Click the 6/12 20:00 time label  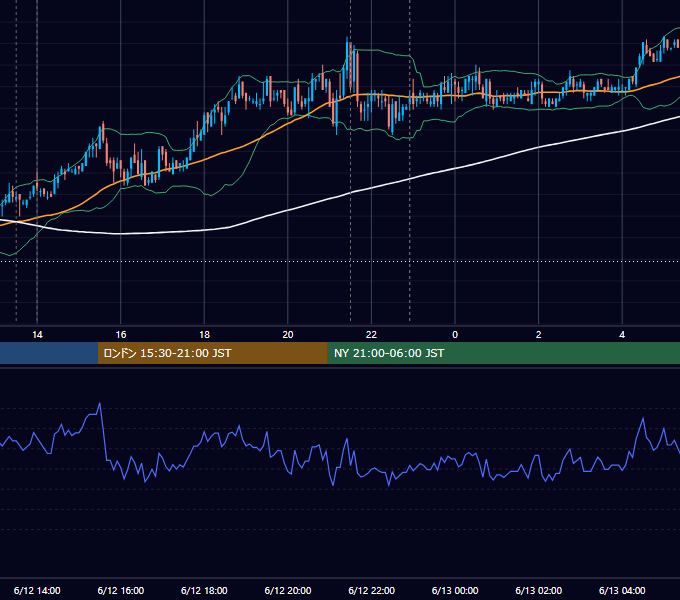pos(288,590)
